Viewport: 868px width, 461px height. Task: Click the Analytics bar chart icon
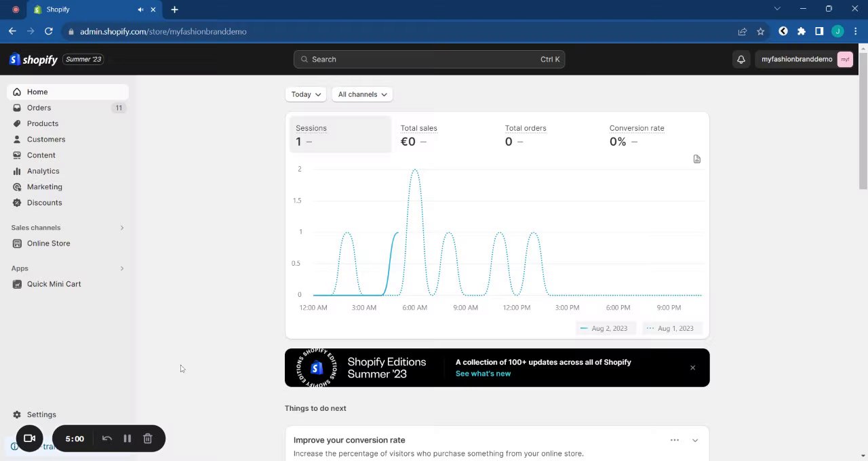(x=17, y=171)
